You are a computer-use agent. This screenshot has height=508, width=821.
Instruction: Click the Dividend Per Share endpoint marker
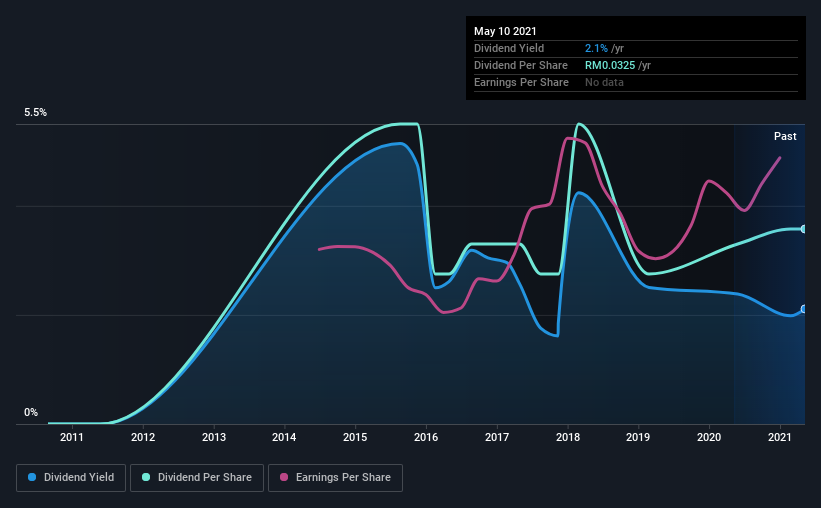(803, 229)
